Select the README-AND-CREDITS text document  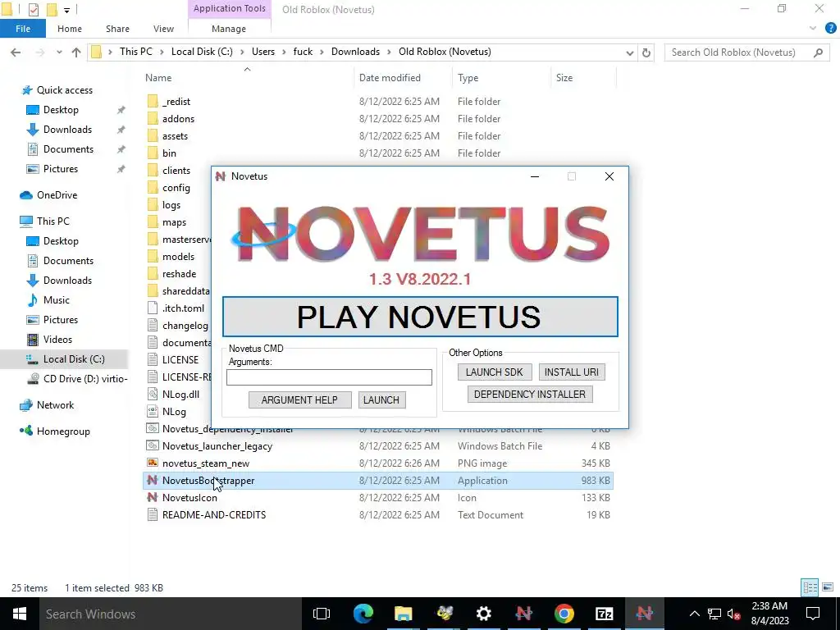coord(214,515)
